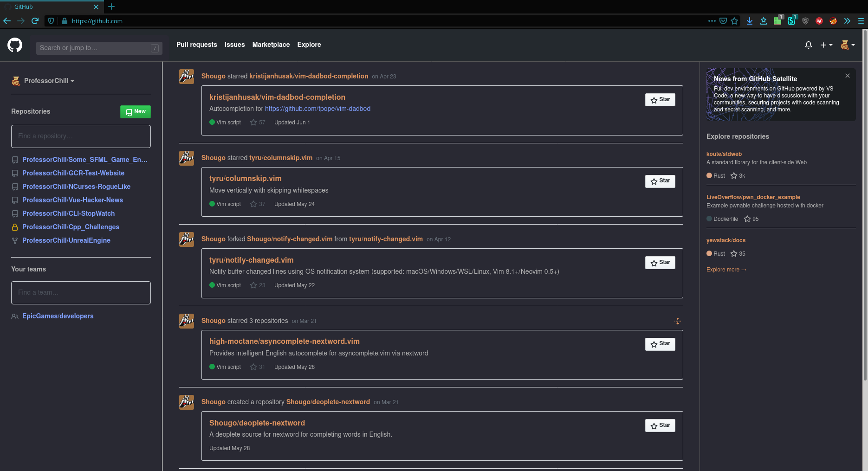Image resolution: width=868 pixels, height=471 pixels.
Task: Open a new browser tab
Action: (x=111, y=7)
